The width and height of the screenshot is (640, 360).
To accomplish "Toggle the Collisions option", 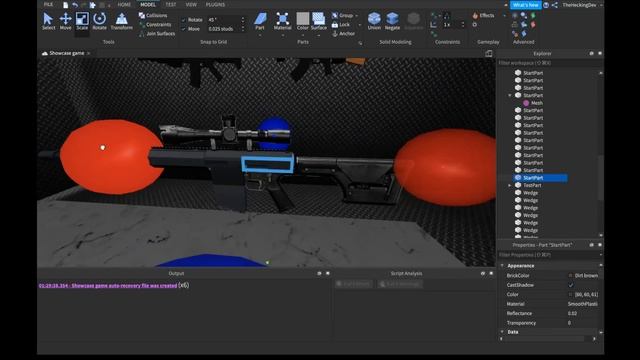I will point(153,16).
